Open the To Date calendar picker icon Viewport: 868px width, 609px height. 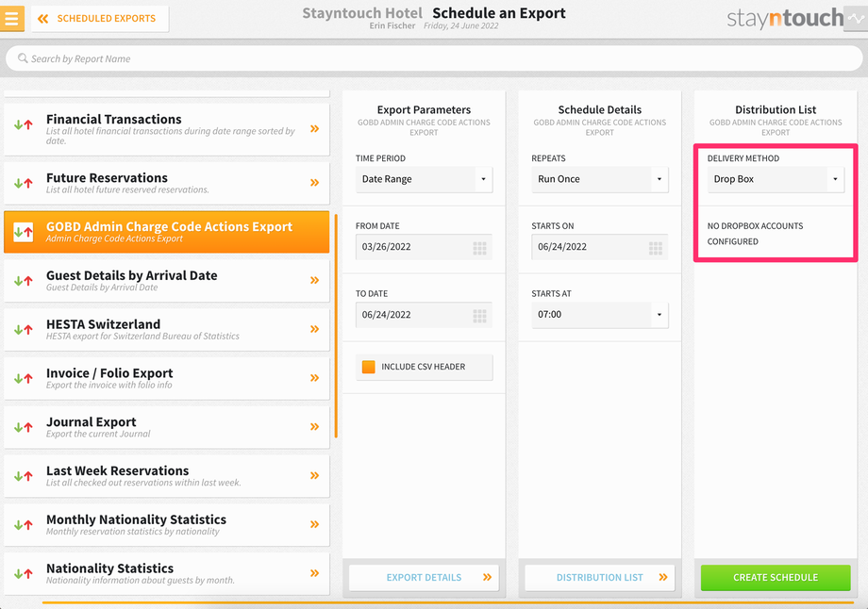click(x=479, y=316)
